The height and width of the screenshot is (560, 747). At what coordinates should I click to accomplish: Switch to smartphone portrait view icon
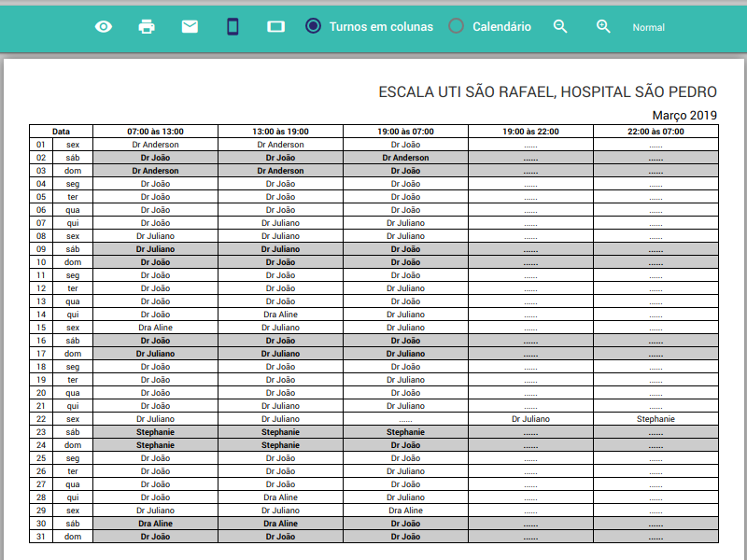tap(233, 27)
